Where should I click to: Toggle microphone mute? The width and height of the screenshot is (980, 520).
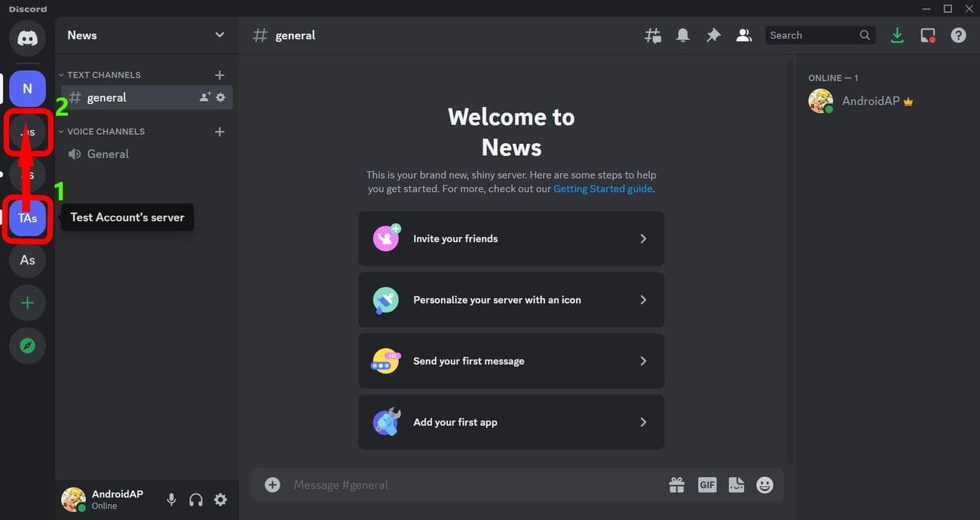pyautogui.click(x=172, y=500)
